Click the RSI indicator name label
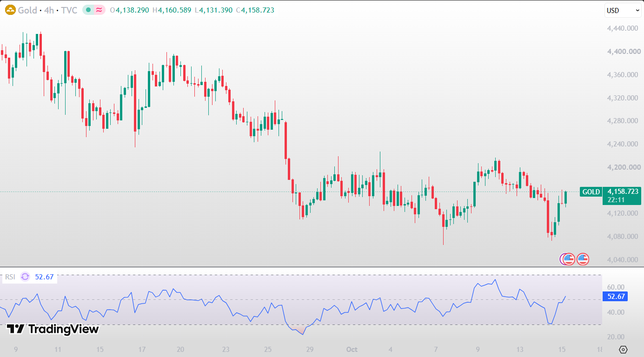Image resolution: width=644 pixels, height=357 pixels. pos(10,277)
